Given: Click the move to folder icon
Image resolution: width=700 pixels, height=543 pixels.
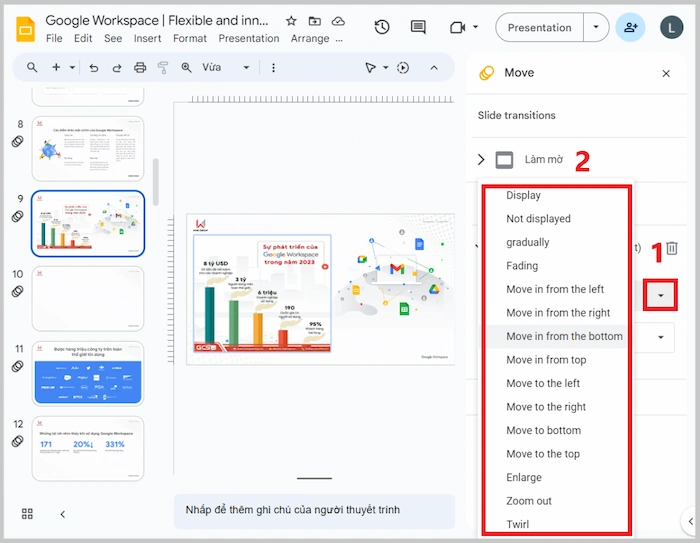Looking at the screenshot, I should point(315,21).
